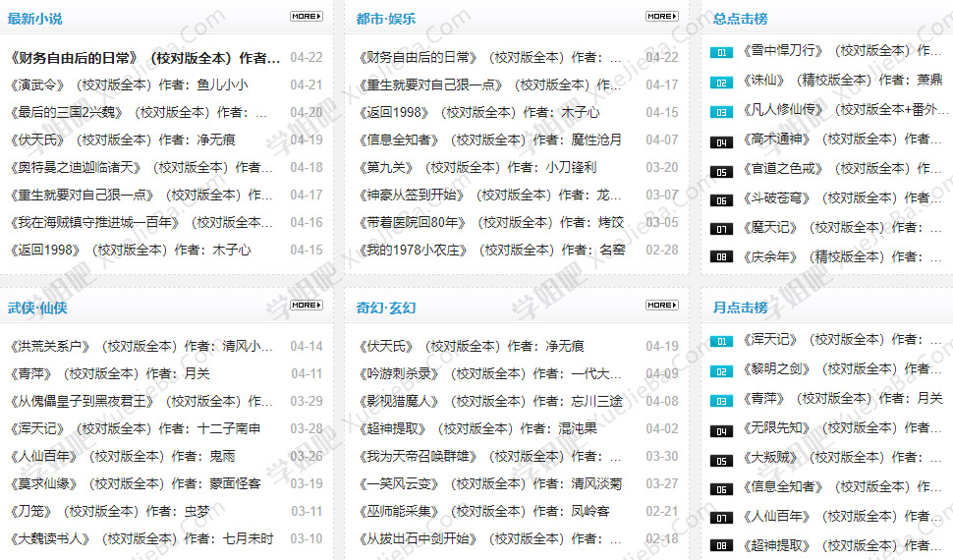The height and width of the screenshot is (560, 953).
Task: Open 《最后的三国2兴魏》 novel link
Action: coord(138,112)
